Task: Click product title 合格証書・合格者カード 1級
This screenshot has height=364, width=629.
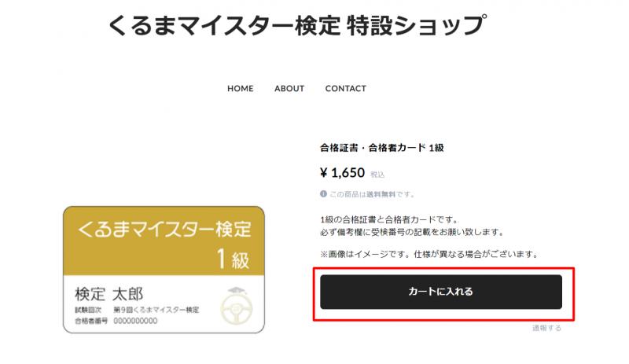Action: click(x=382, y=148)
